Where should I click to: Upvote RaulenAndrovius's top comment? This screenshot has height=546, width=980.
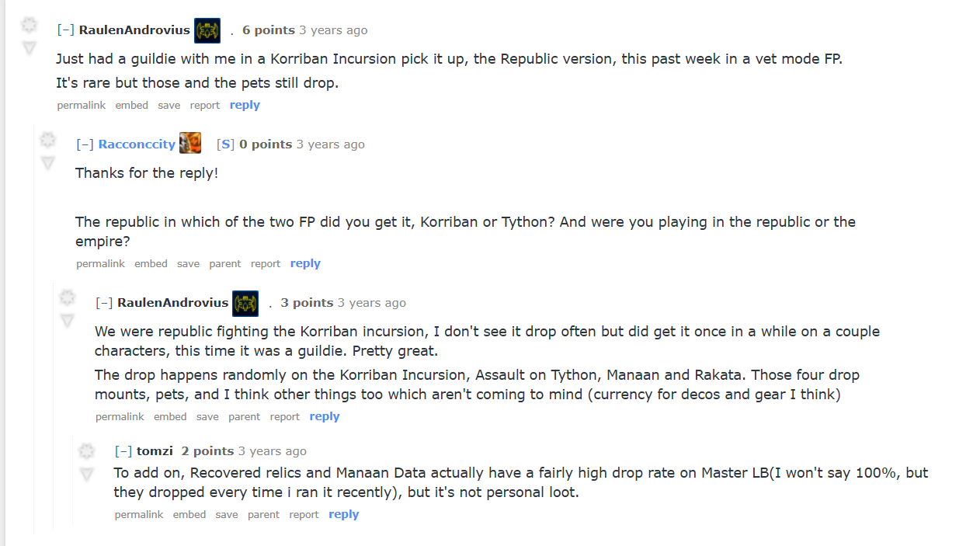pos(29,25)
